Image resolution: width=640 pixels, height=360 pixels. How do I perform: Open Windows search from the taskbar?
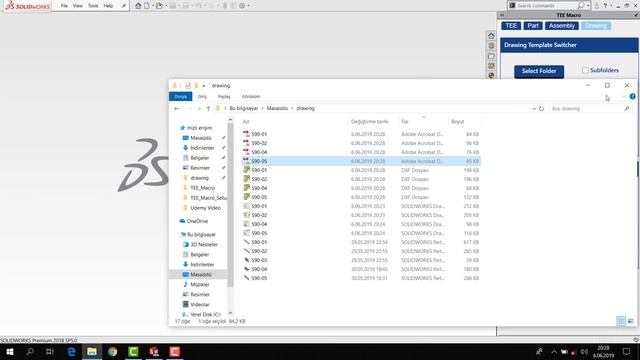coord(30,351)
